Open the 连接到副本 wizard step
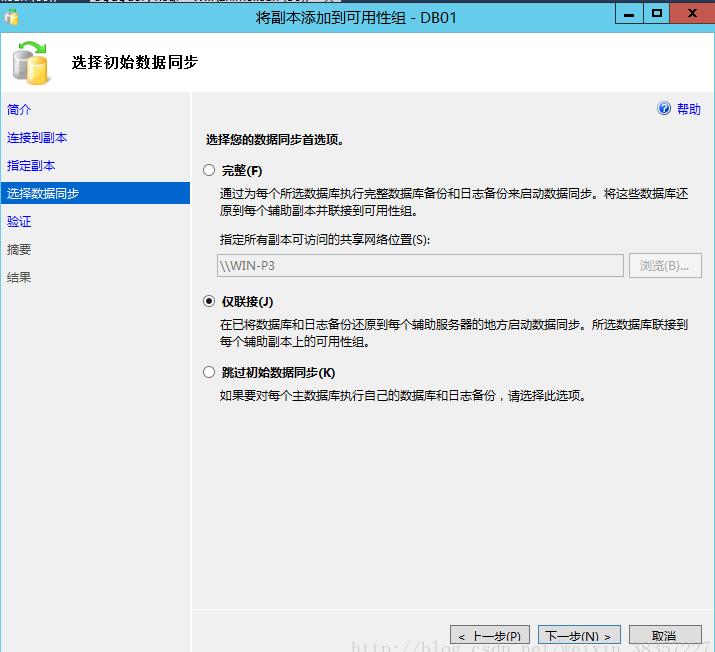The height and width of the screenshot is (652, 715). pyautogui.click(x=37, y=137)
